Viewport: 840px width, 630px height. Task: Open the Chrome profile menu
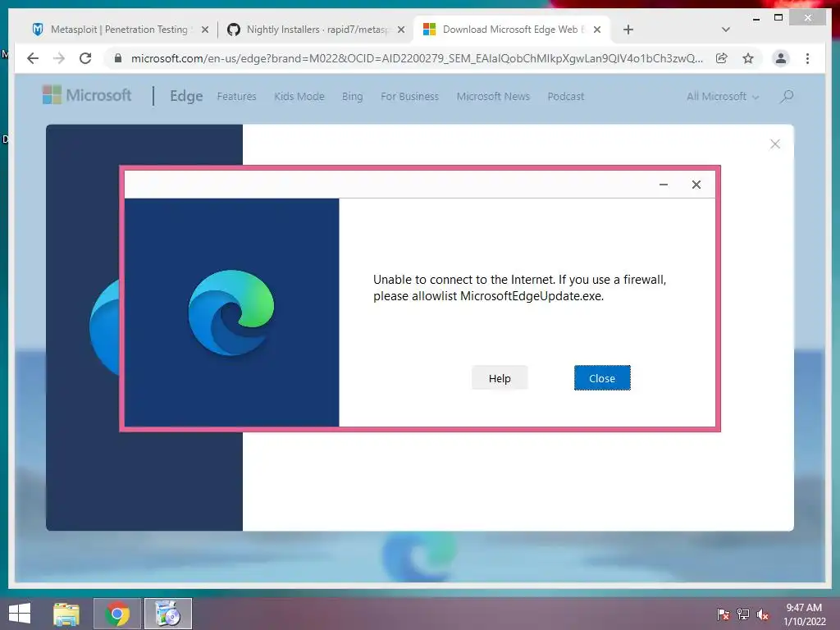(781, 58)
